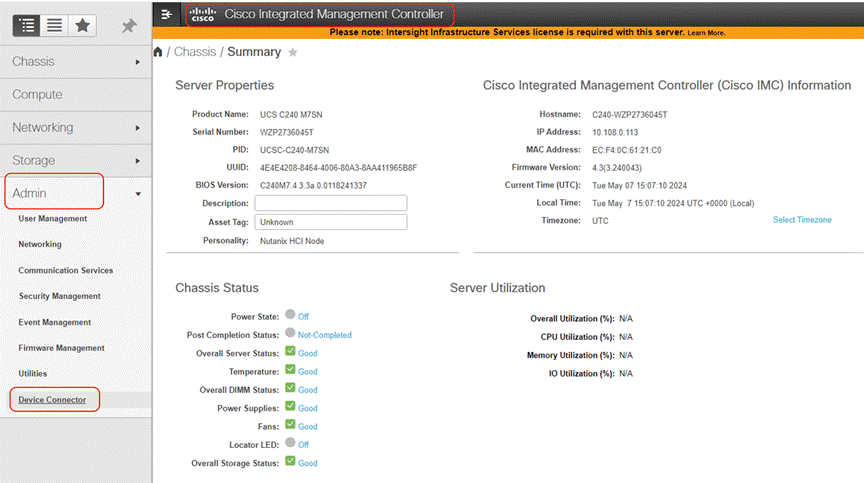Pin the navigation pane with pushpin icon

click(129, 25)
